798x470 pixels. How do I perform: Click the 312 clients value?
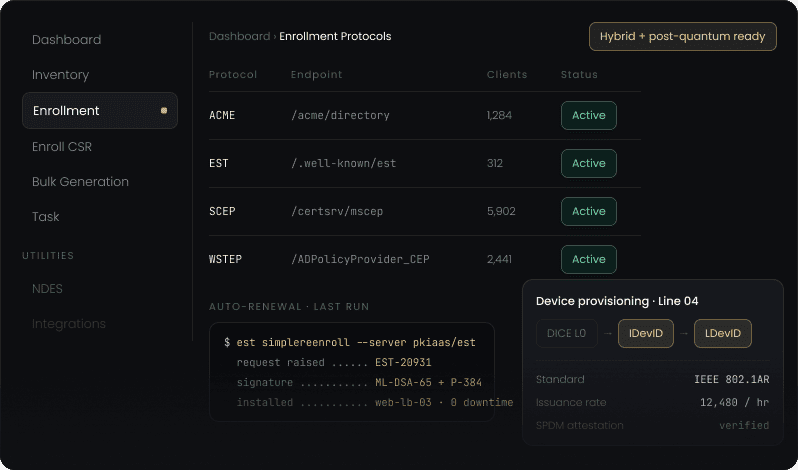tap(495, 163)
